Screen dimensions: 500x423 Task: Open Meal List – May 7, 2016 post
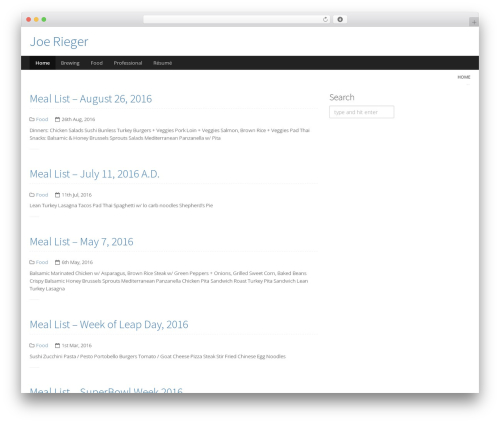click(81, 242)
